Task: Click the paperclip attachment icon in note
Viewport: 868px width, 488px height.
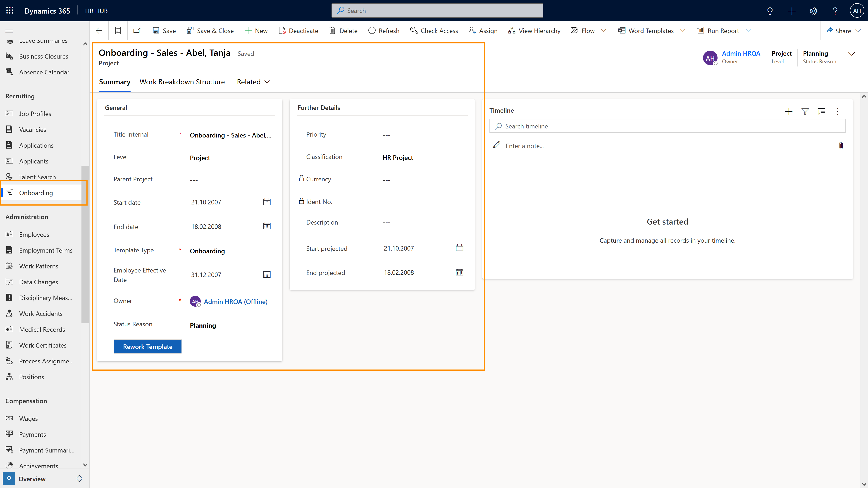Action: 841,145
